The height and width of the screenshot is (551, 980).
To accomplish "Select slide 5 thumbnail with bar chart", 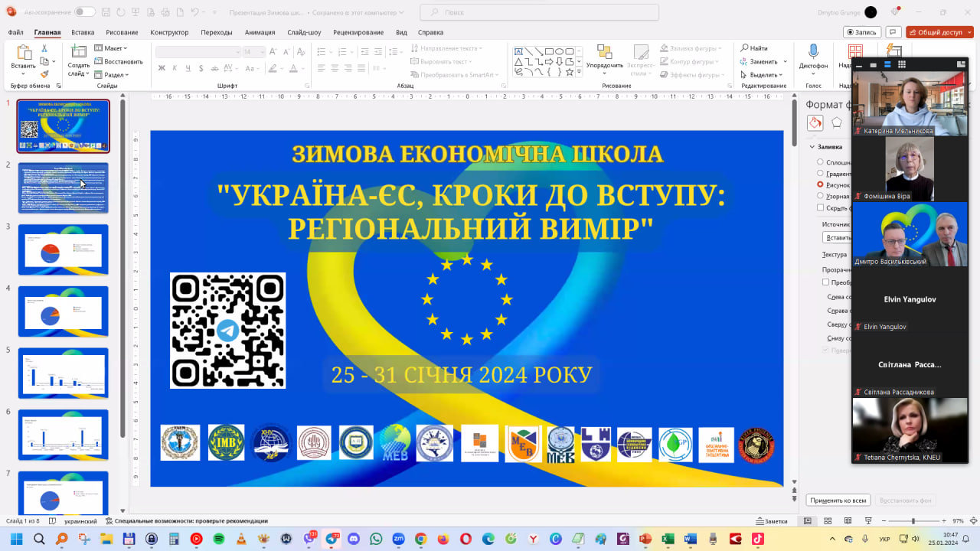I will [64, 373].
